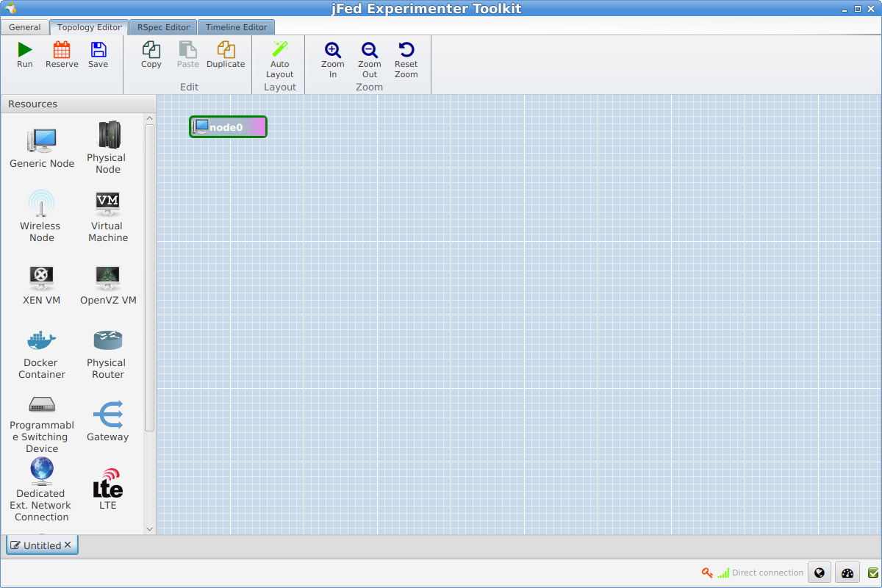
Task: Zoom In on the topology canvas
Action: tap(333, 50)
